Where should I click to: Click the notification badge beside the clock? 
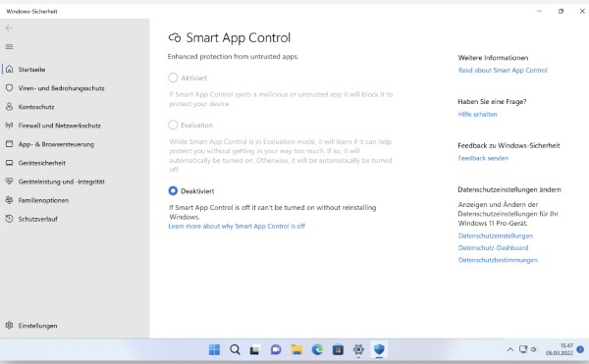[580, 349]
